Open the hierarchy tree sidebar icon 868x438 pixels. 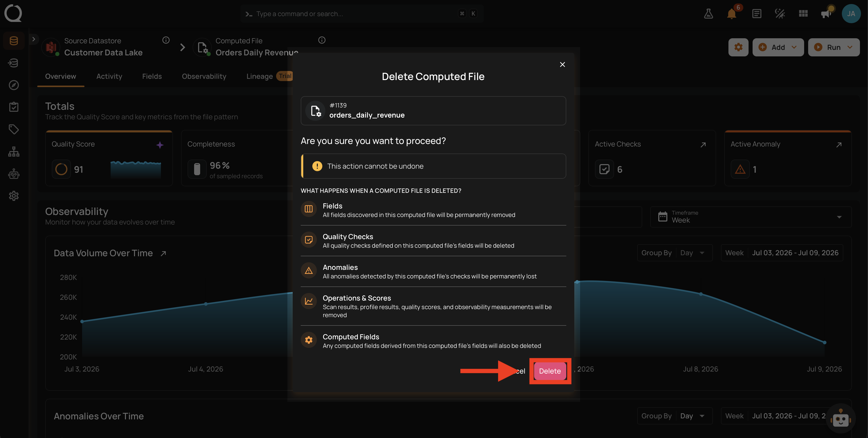(14, 152)
